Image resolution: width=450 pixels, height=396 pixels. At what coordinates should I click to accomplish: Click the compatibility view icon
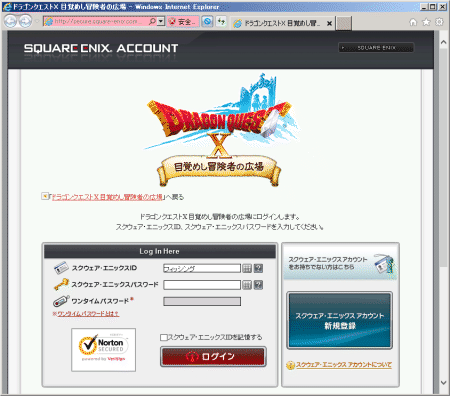pos(207,22)
